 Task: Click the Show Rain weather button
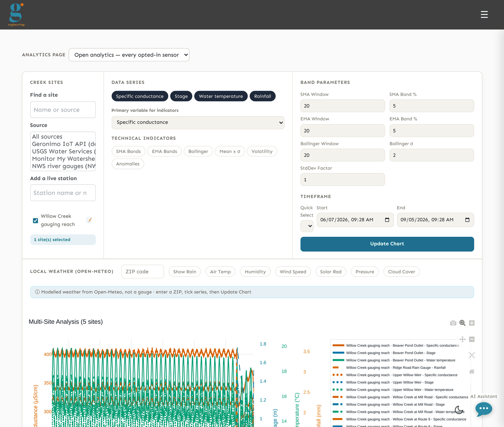click(185, 272)
